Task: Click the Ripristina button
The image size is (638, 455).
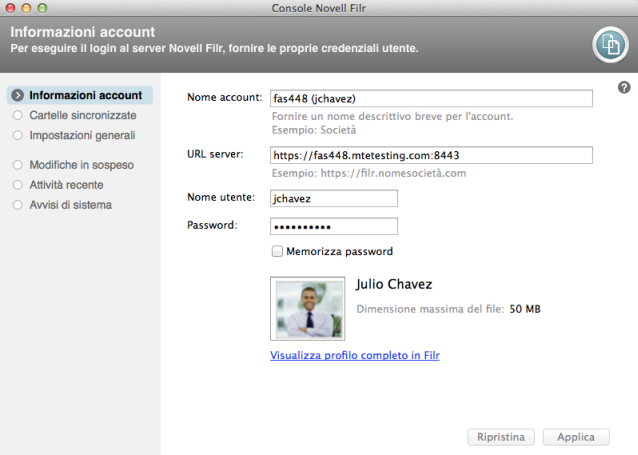Action: [501, 437]
